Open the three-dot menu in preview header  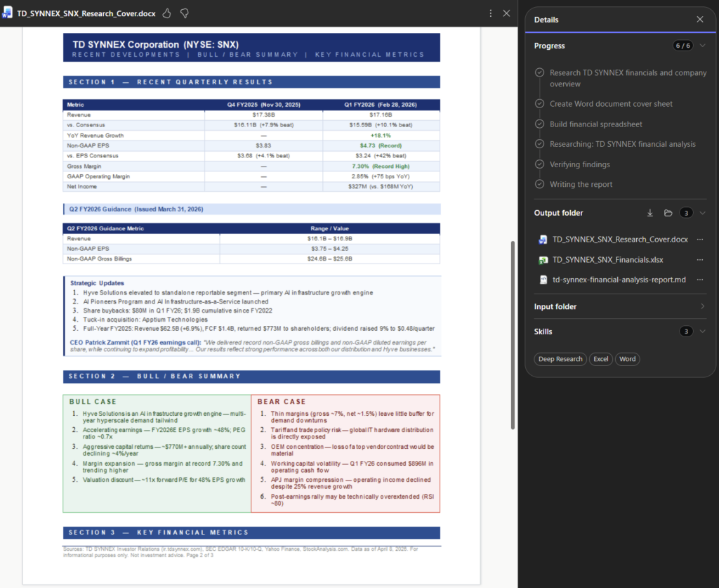(x=490, y=13)
